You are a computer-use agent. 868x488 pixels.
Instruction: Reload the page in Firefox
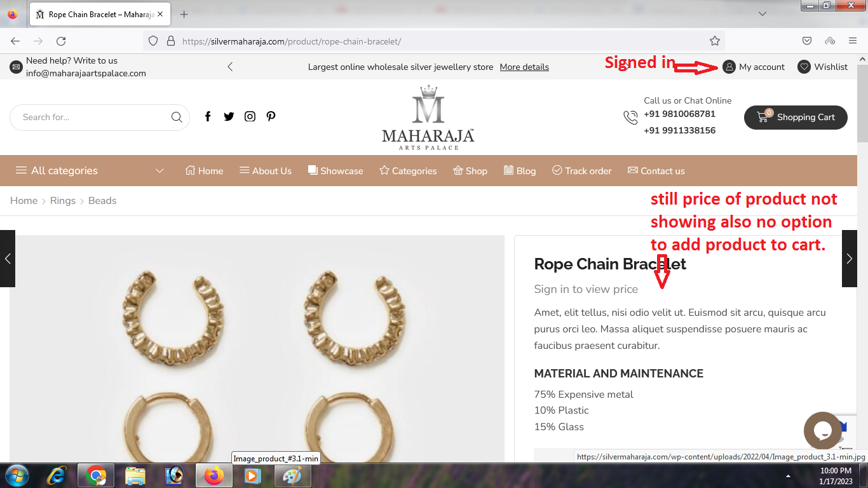coord(61,41)
